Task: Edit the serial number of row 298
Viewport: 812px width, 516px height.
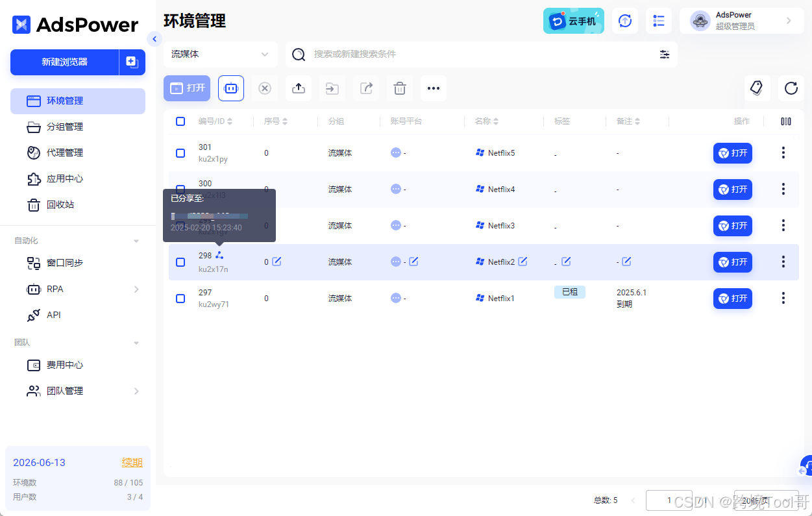Action: (x=277, y=262)
